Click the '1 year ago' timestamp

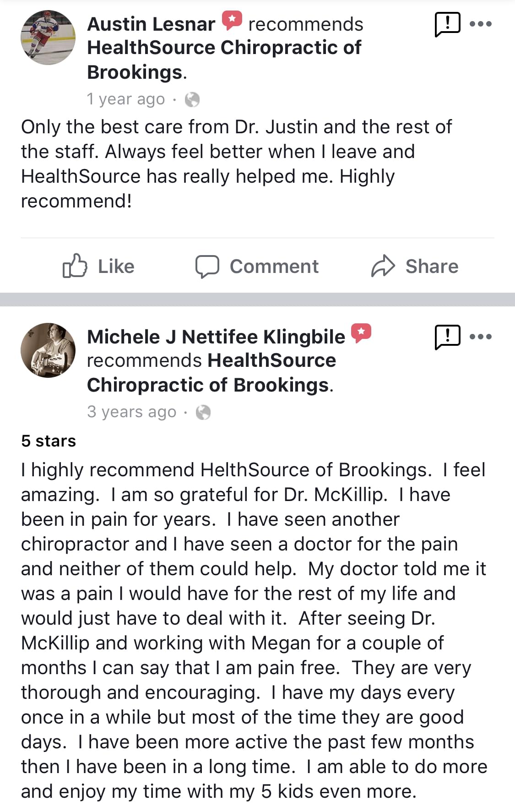click(126, 99)
